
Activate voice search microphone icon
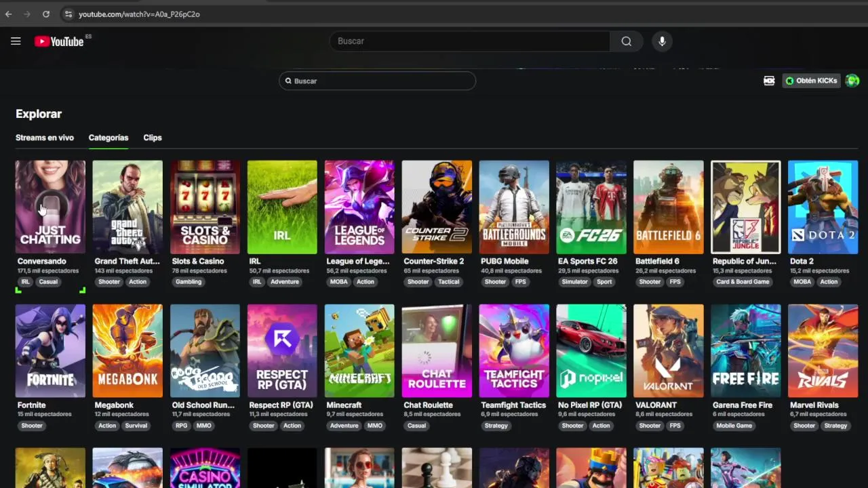pos(662,41)
